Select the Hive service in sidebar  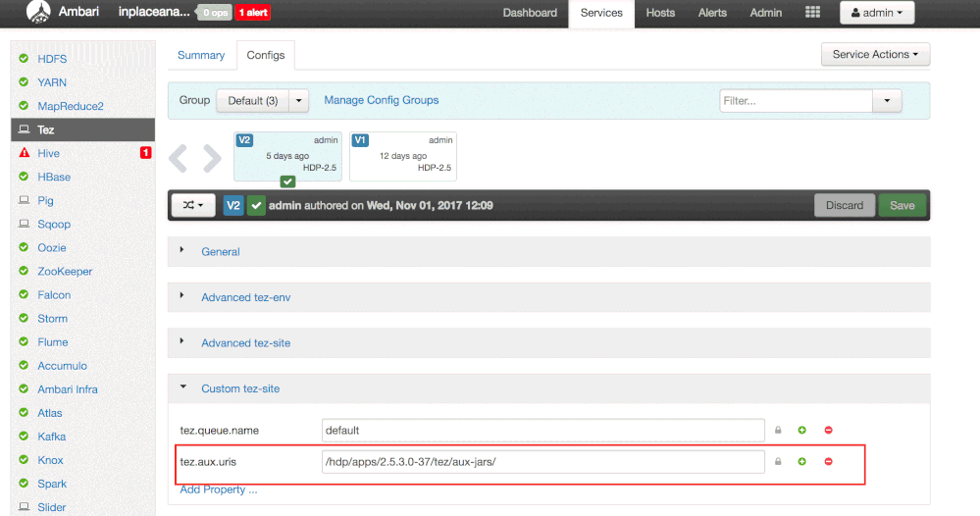click(x=49, y=153)
